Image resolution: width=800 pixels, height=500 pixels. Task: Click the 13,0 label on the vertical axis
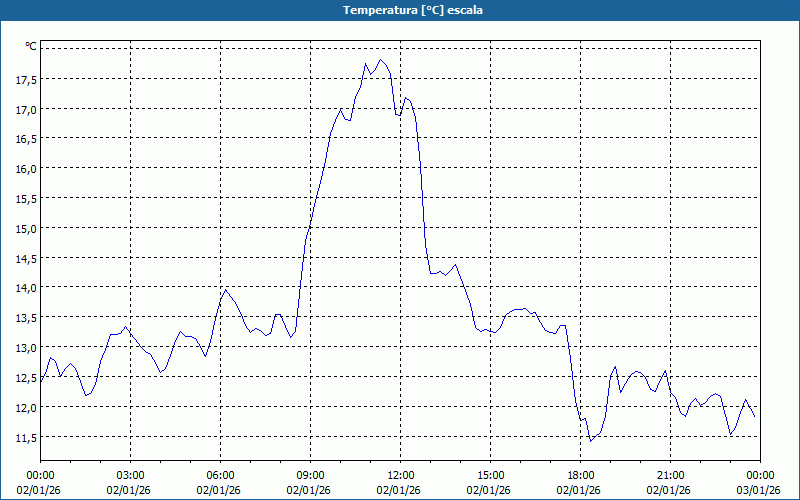coord(25,348)
